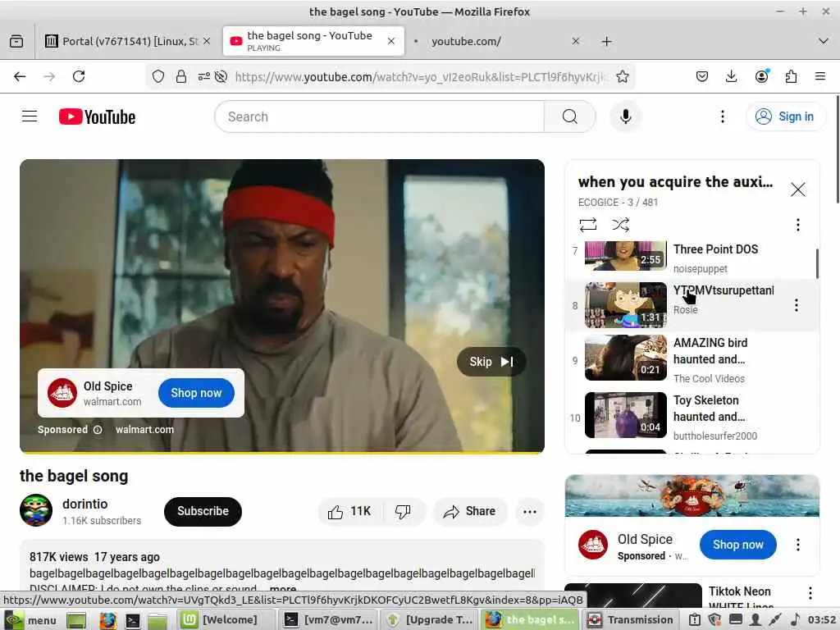Image resolution: width=840 pixels, height=630 pixels.
Task: Expand the list all tabs chevron
Action: (824, 41)
